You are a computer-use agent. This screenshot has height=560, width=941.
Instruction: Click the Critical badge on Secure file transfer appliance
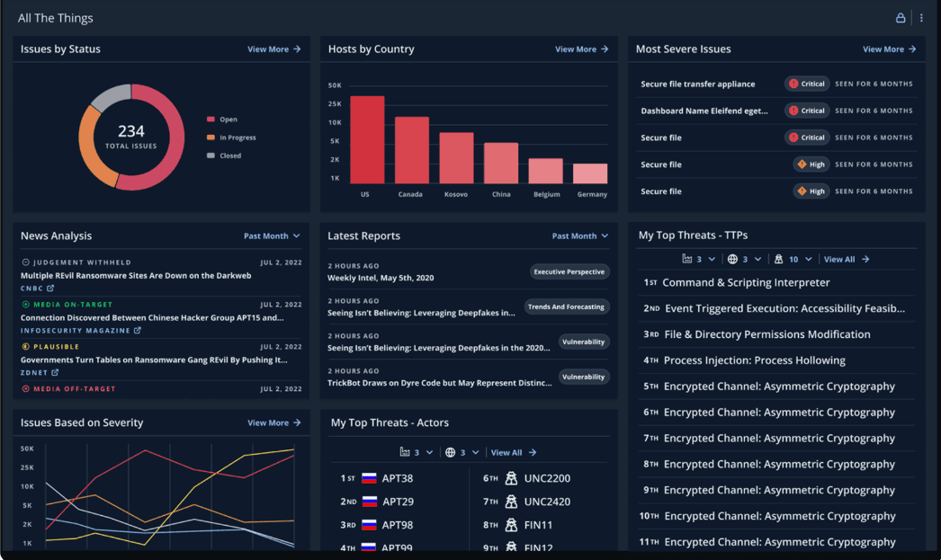coord(807,83)
